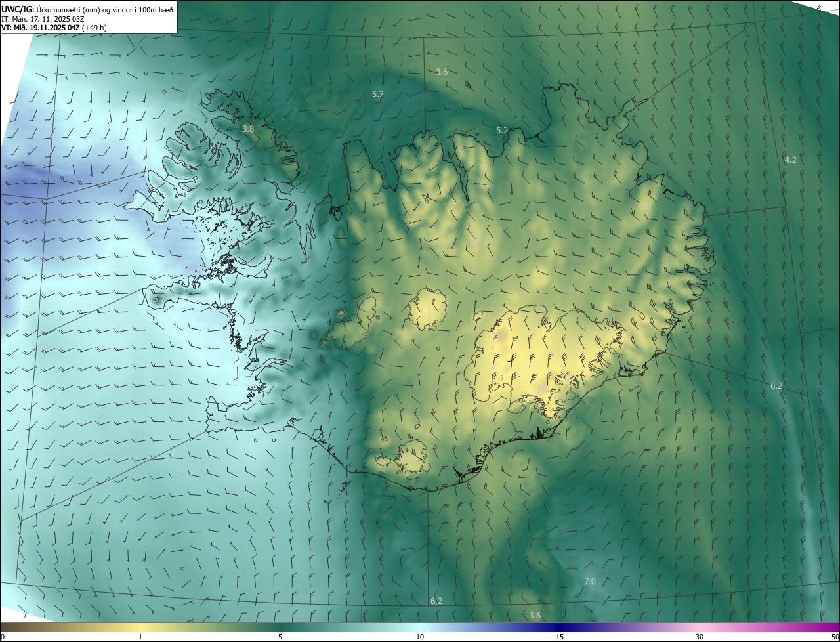
Task: Click the colour scale label '50'
Action: click(835, 637)
